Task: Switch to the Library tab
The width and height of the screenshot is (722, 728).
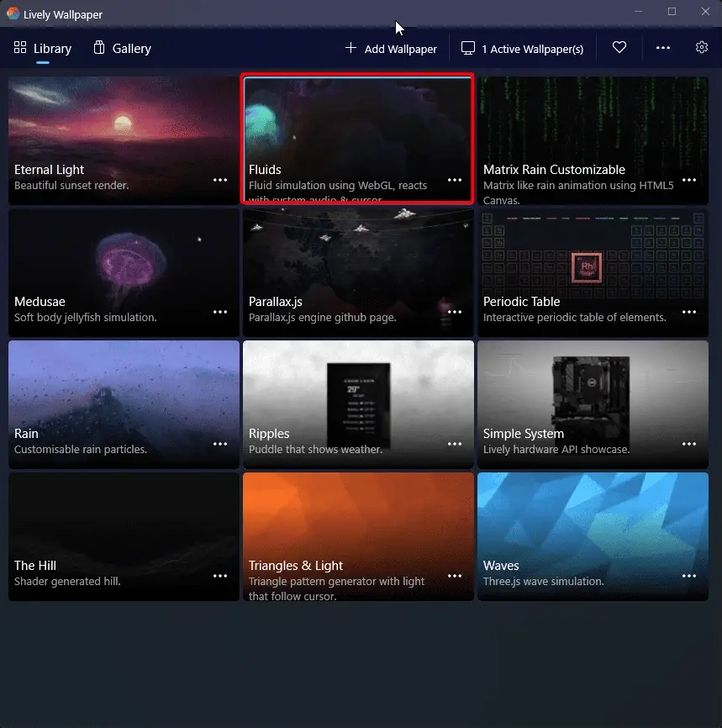Action: pyautogui.click(x=43, y=48)
